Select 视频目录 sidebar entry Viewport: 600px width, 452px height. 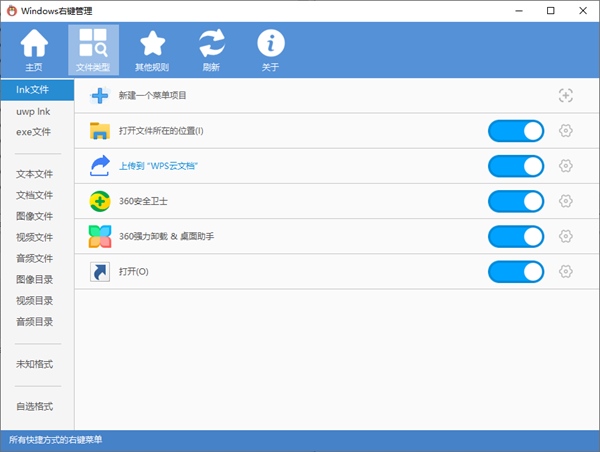coord(34,300)
